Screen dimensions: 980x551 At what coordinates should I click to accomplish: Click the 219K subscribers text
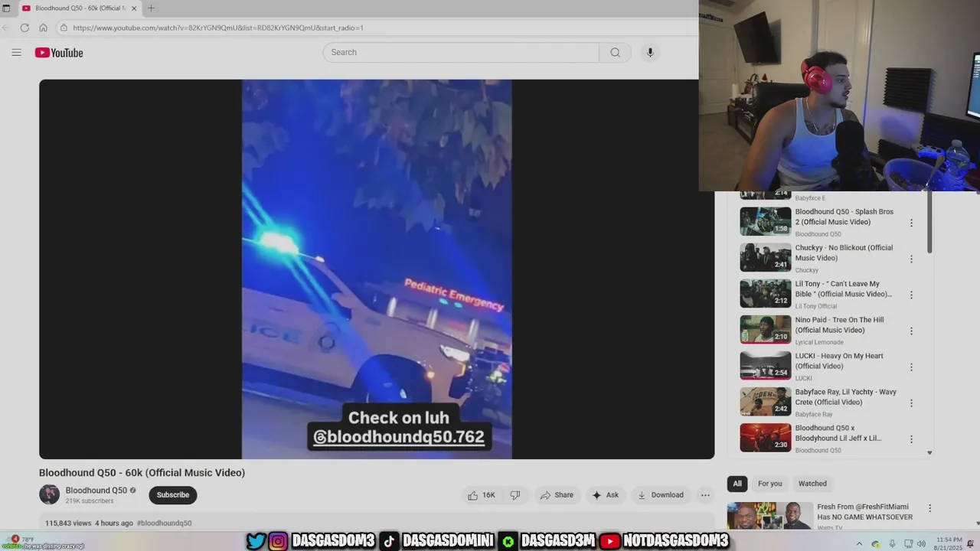coord(90,501)
